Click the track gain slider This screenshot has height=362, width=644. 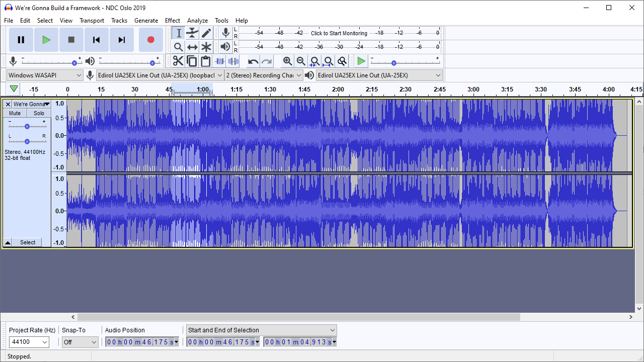[27, 126]
